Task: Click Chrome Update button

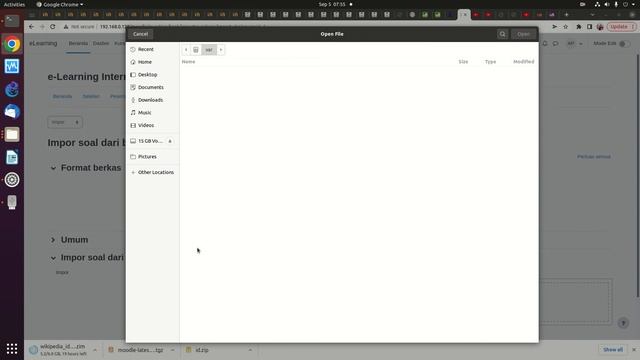Action: click(x=621, y=27)
